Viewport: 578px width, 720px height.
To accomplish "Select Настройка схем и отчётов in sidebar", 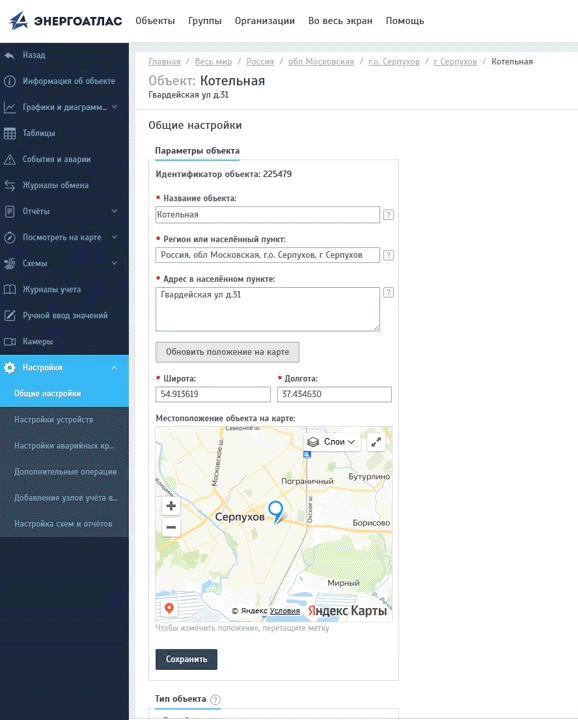I will pyautogui.click(x=64, y=524).
